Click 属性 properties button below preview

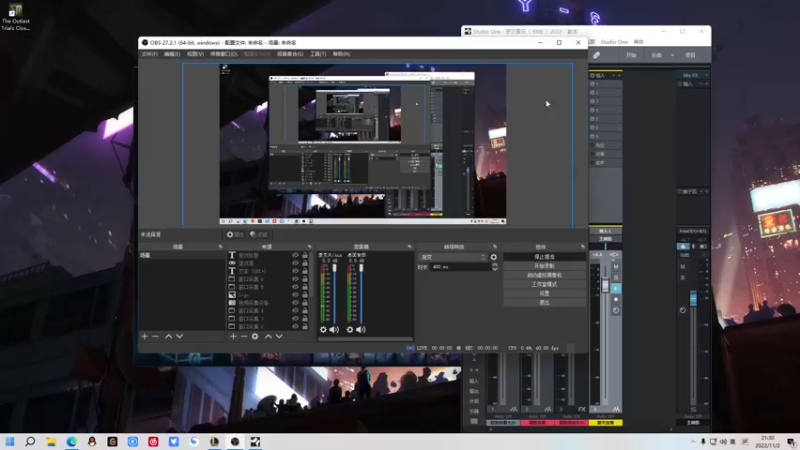pos(235,235)
